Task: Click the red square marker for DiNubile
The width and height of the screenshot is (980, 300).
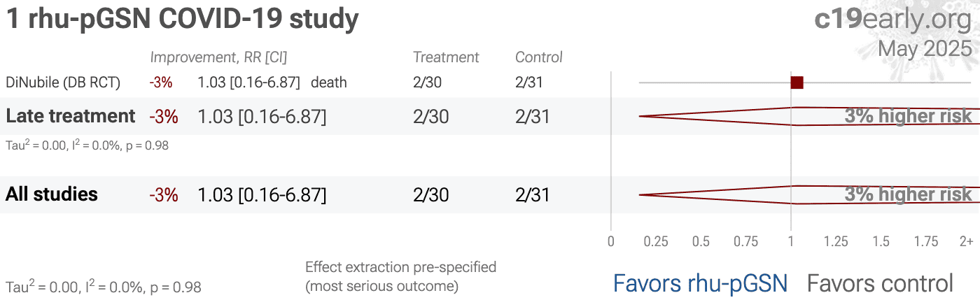Action: coord(797,83)
